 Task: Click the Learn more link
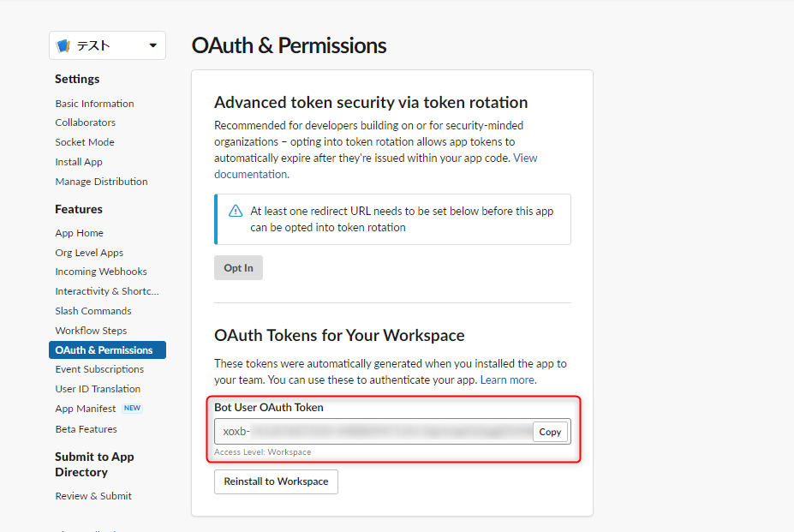pos(507,379)
